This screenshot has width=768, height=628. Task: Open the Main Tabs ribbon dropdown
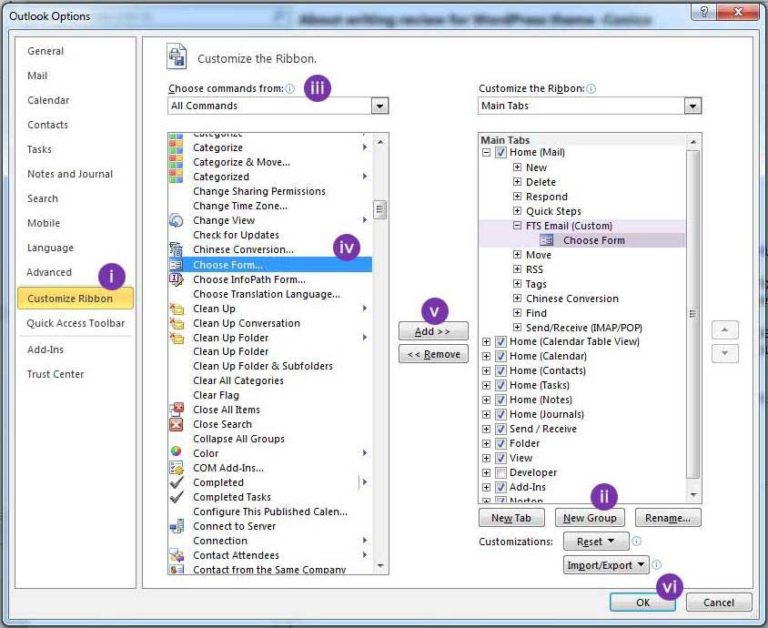pos(692,106)
